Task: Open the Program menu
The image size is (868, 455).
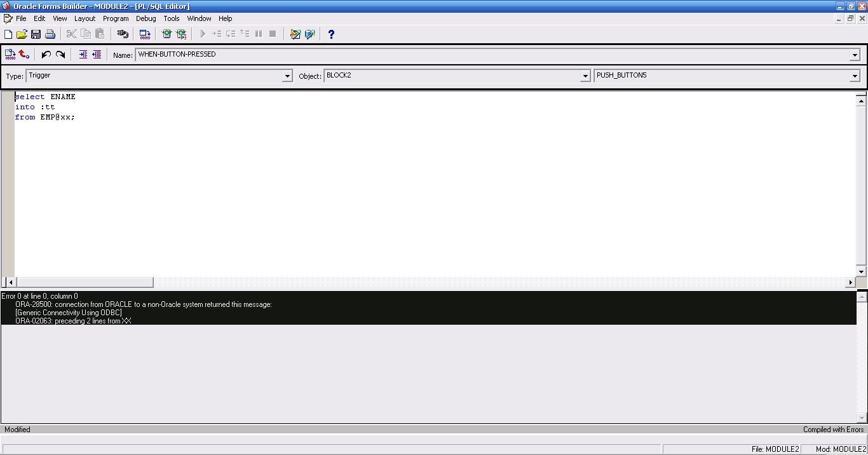Action: 116,18
